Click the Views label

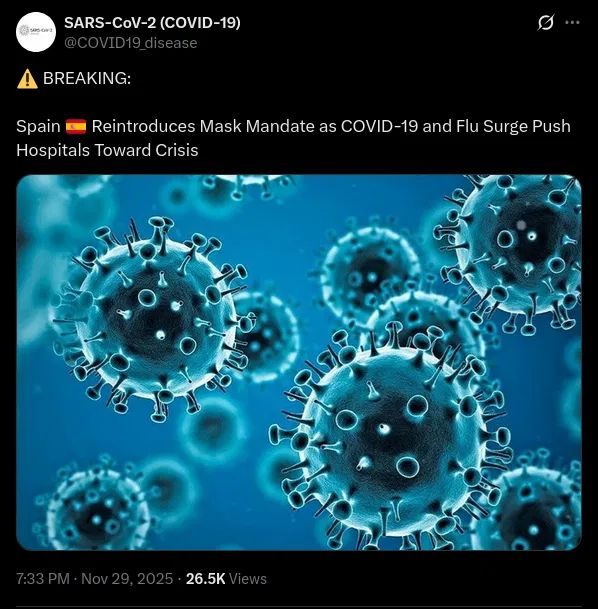click(248, 579)
